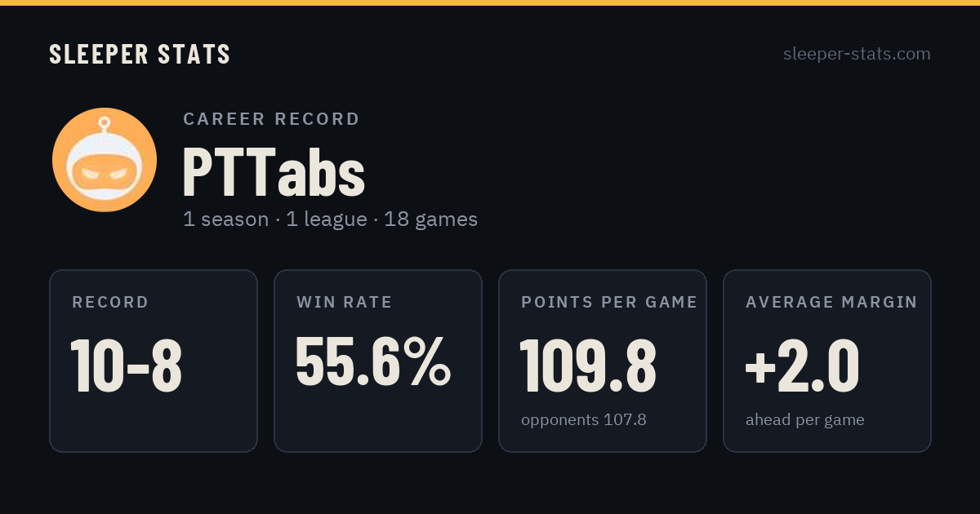Click the WIN RATE label text
Image resolution: width=980 pixels, height=514 pixels.
click(x=345, y=302)
